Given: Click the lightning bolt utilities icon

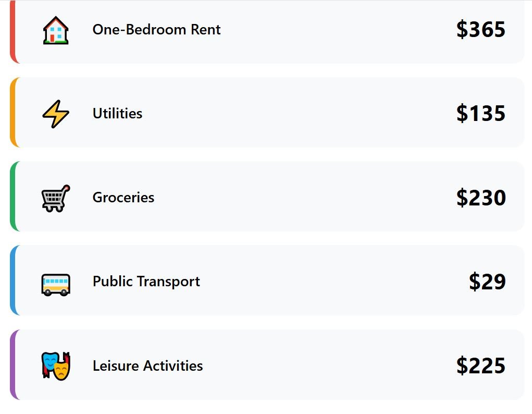Looking at the screenshot, I should [x=56, y=114].
